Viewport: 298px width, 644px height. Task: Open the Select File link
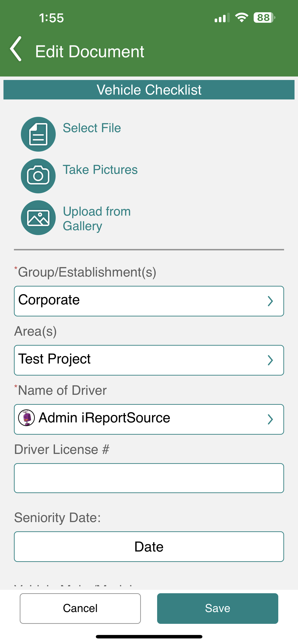(92, 128)
